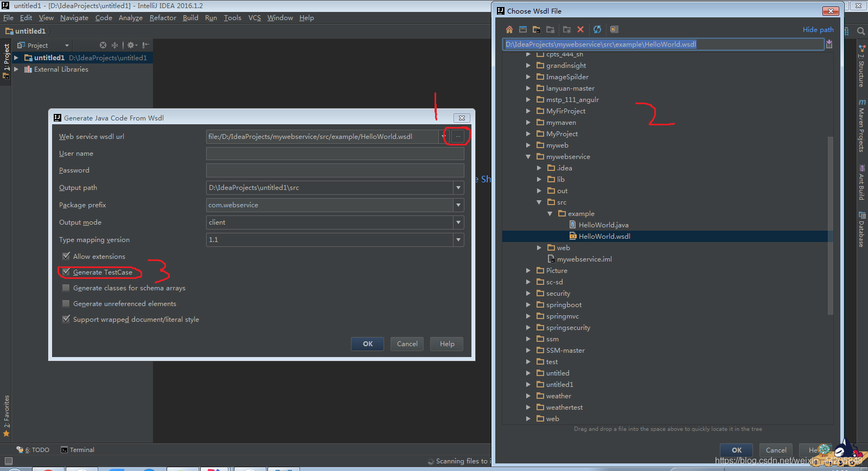Image resolution: width=868 pixels, height=471 pixels.
Task: Open the Tools menu
Action: 233,18
